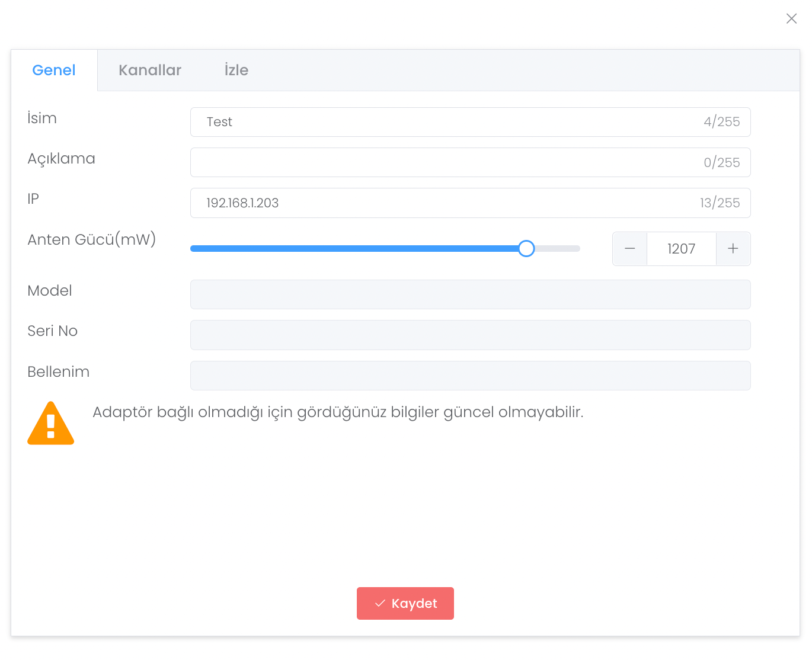The width and height of the screenshot is (812, 660).
Task: Increase antenna power with the plus button
Action: click(733, 249)
